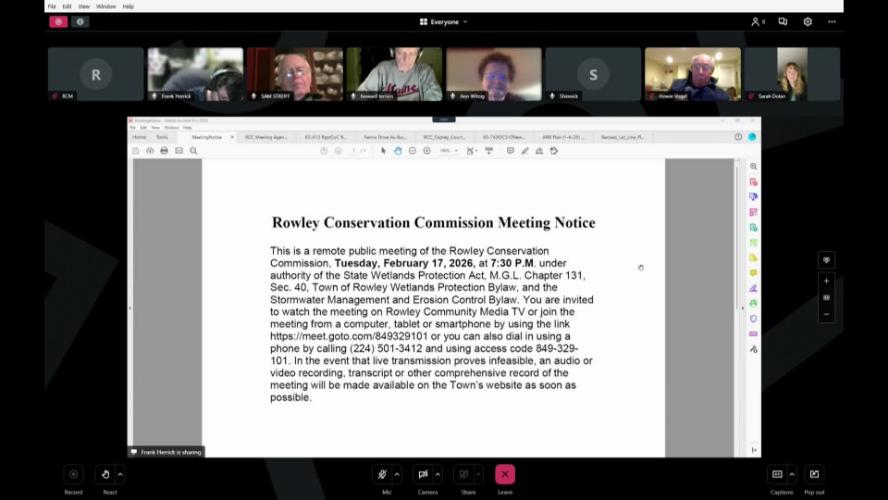Screen dimensions: 888x500
Task: Open the chat panel icon
Action: click(x=783, y=21)
